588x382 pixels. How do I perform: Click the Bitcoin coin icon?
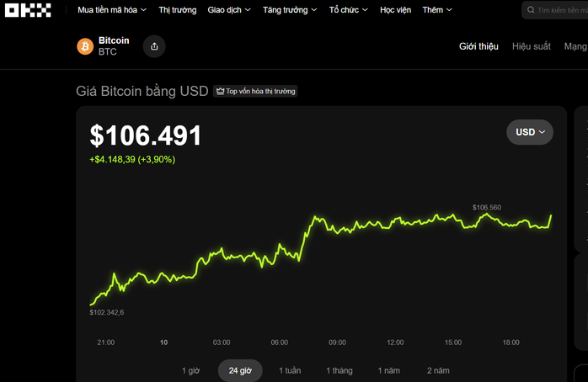coord(85,46)
